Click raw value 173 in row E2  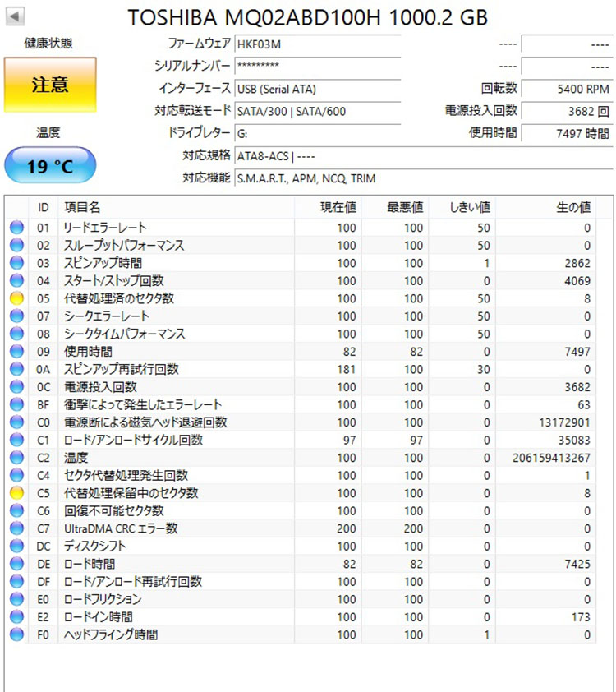(x=581, y=617)
